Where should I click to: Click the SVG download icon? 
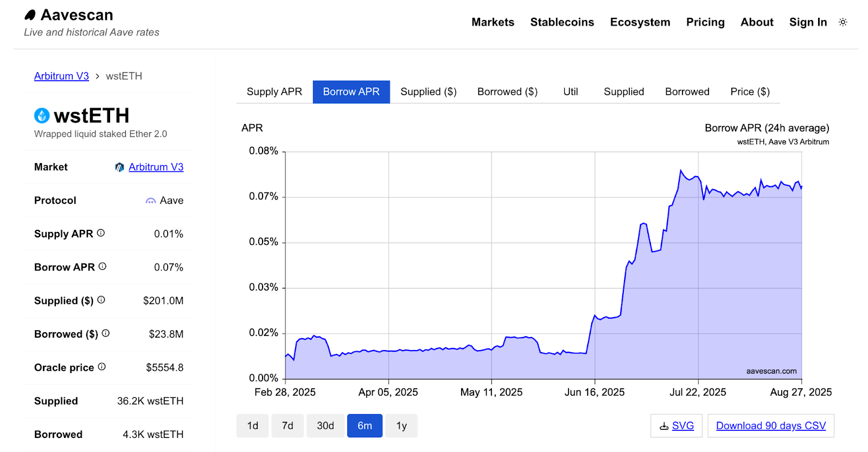pos(664,427)
